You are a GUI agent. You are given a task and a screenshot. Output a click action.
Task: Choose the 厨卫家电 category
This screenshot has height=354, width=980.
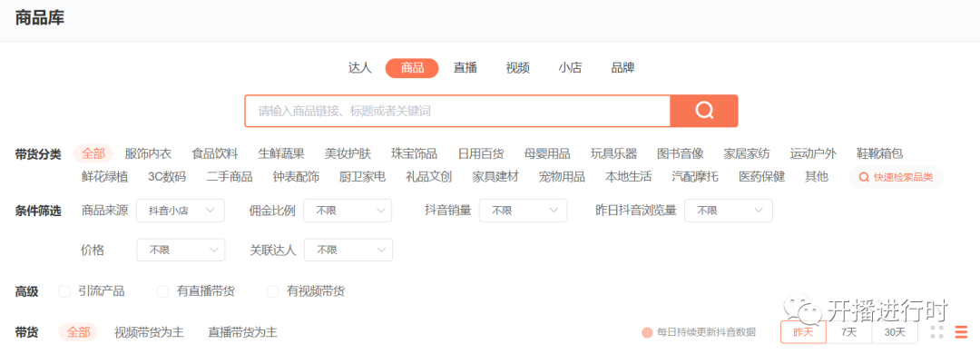[x=362, y=177]
